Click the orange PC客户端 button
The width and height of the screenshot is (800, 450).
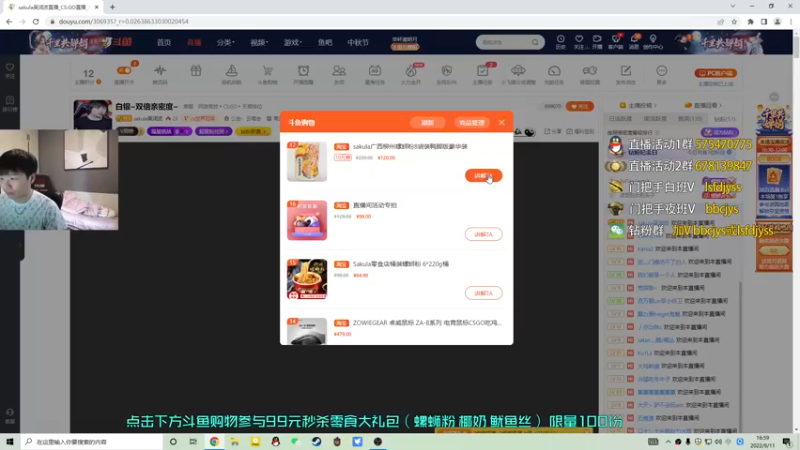(715, 73)
